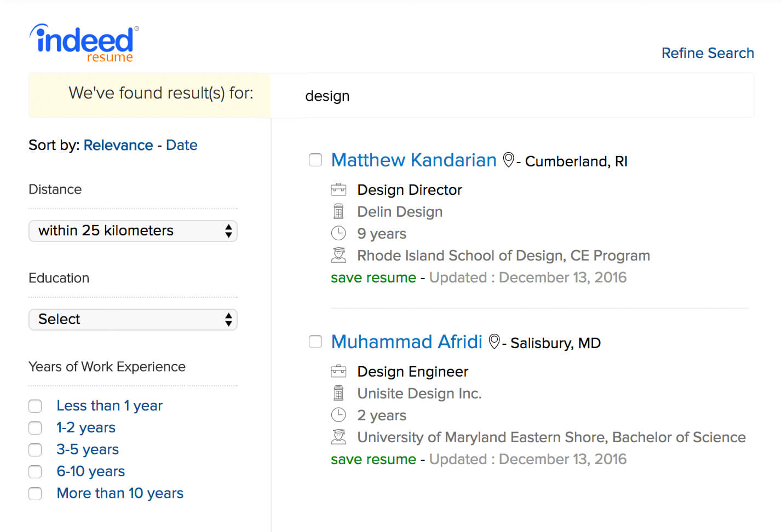
Task: Click the briefcase icon next to Design Director
Action: tap(338, 190)
